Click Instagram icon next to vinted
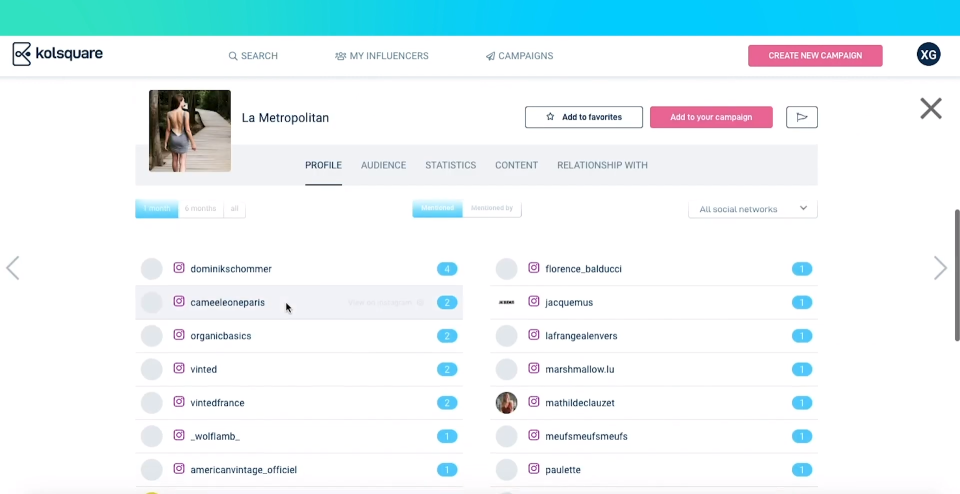 [179, 369]
